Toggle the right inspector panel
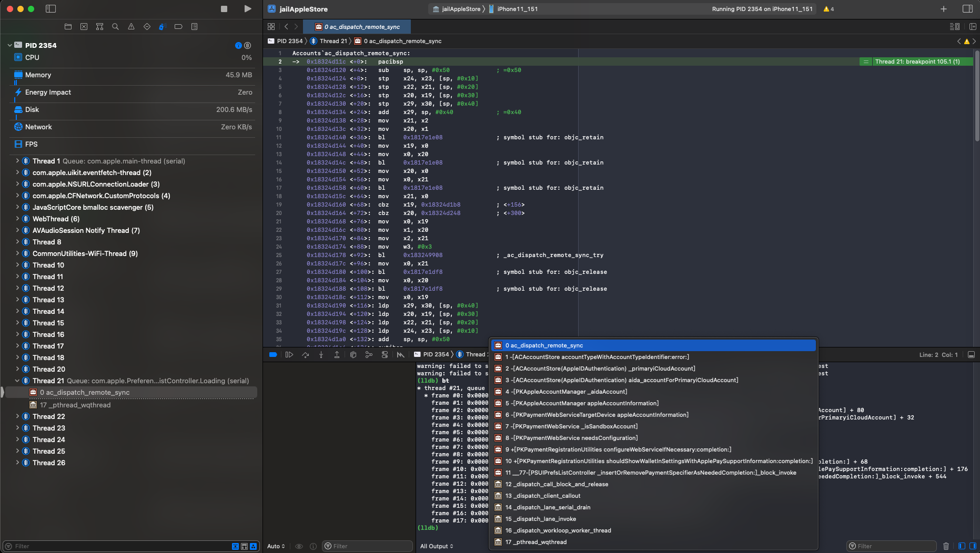The image size is (980, 553). [x=967, y=9]
